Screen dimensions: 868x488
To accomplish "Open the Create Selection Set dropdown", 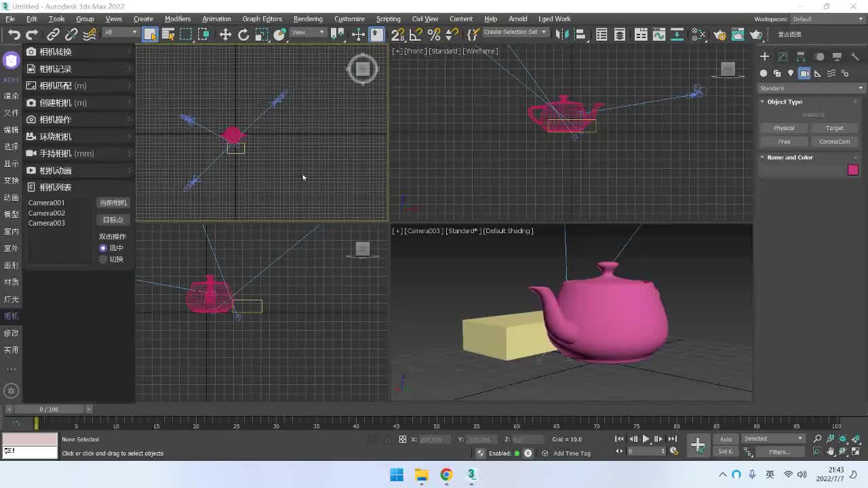I will pos(515,33).
